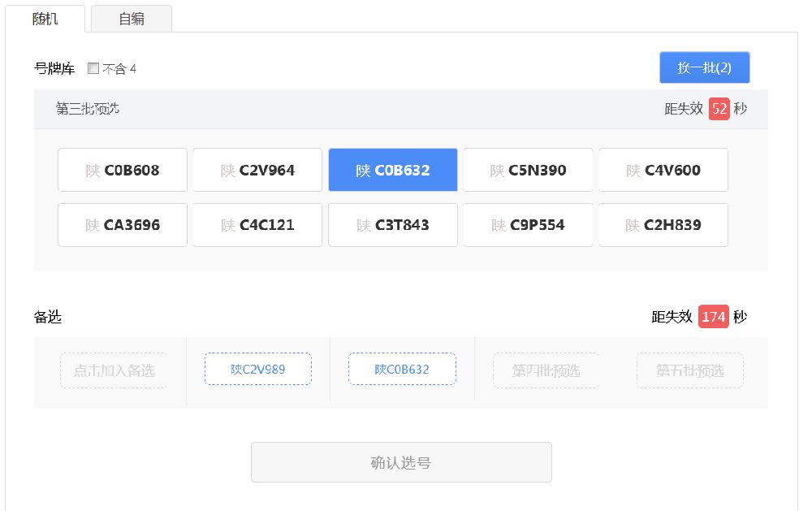This screenshot has width=812, height=511.
Task: Click the 点击加入备选 slot
Action: click(x=114, y=370)
